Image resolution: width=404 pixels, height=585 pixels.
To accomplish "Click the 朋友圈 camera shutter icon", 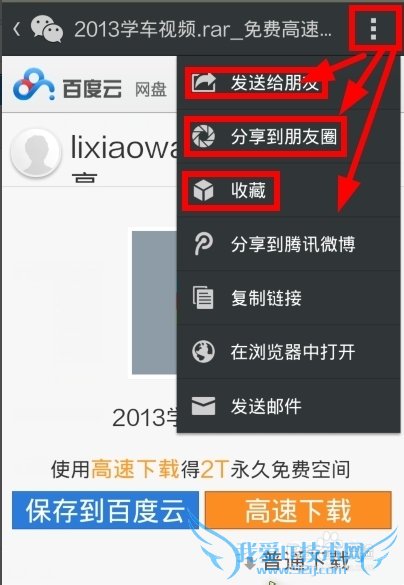I will click(203, 136).
